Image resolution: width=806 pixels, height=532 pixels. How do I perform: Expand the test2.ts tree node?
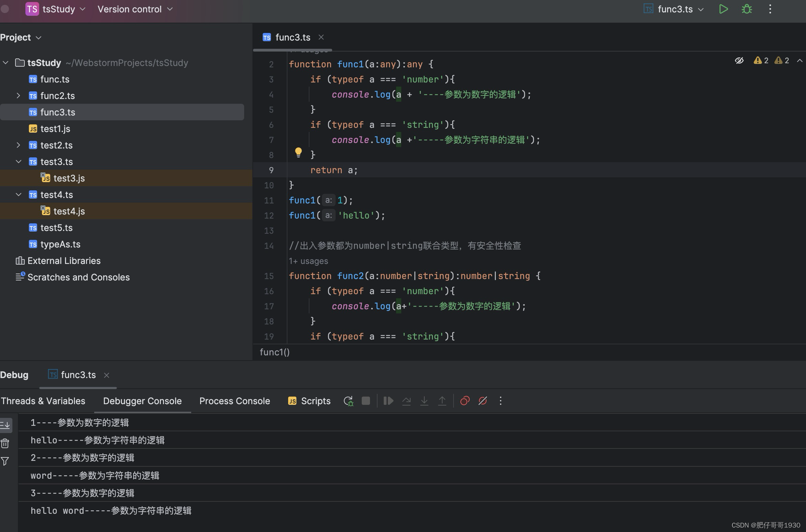pos(19,145)
